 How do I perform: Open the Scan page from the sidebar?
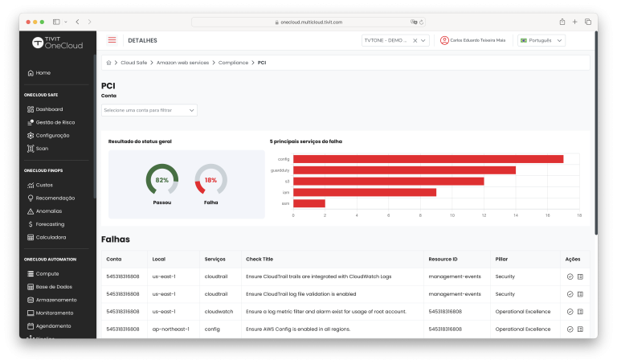42,149
